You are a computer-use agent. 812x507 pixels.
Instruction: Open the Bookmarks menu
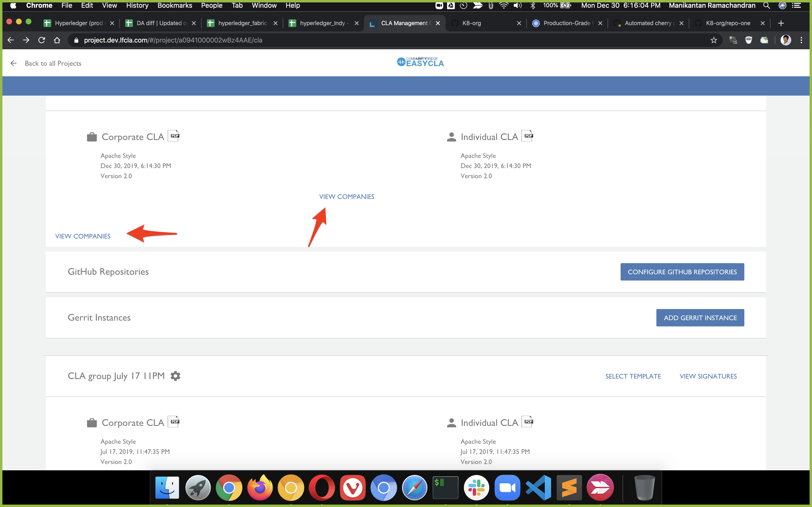(x=175, y=5)
